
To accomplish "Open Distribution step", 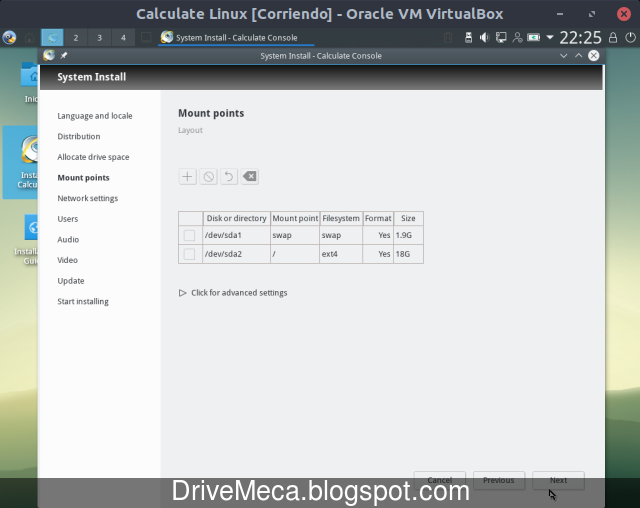I will pyautogui.click(x=79, y=136).
